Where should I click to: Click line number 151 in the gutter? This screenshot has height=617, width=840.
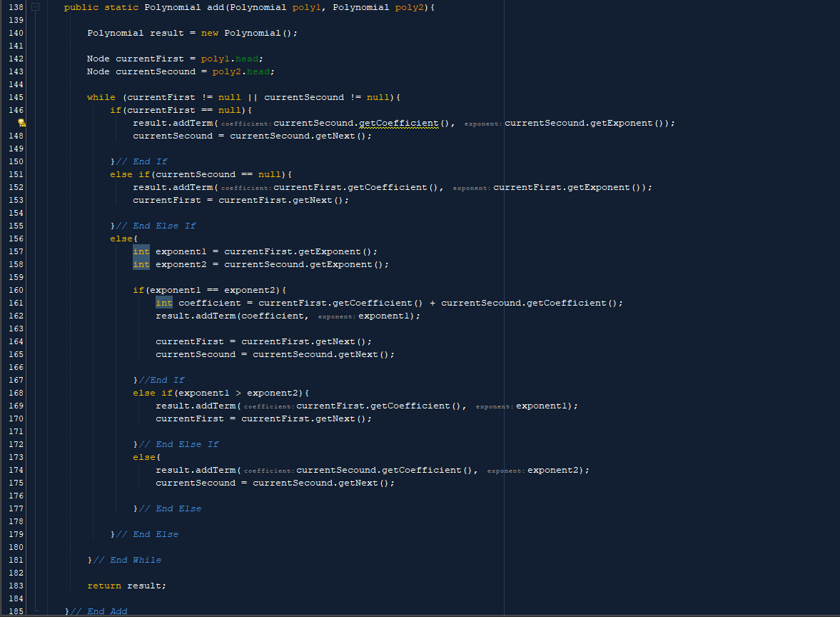(16, 174)
